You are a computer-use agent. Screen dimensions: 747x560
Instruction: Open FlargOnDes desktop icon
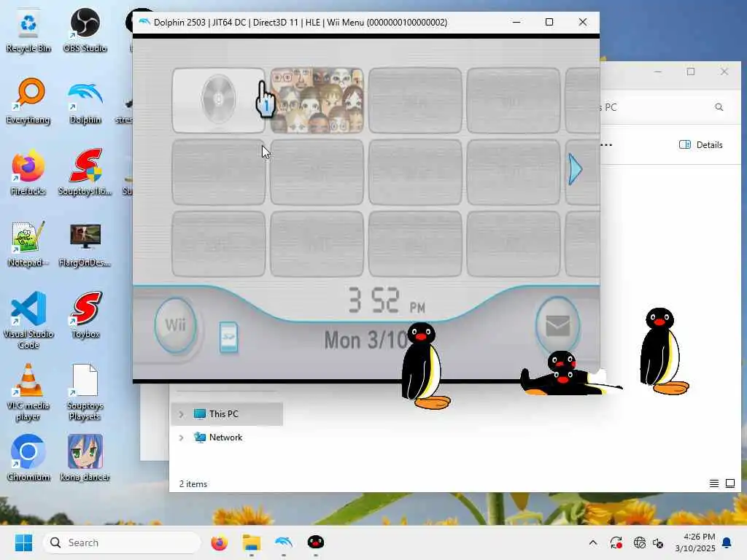85,244
